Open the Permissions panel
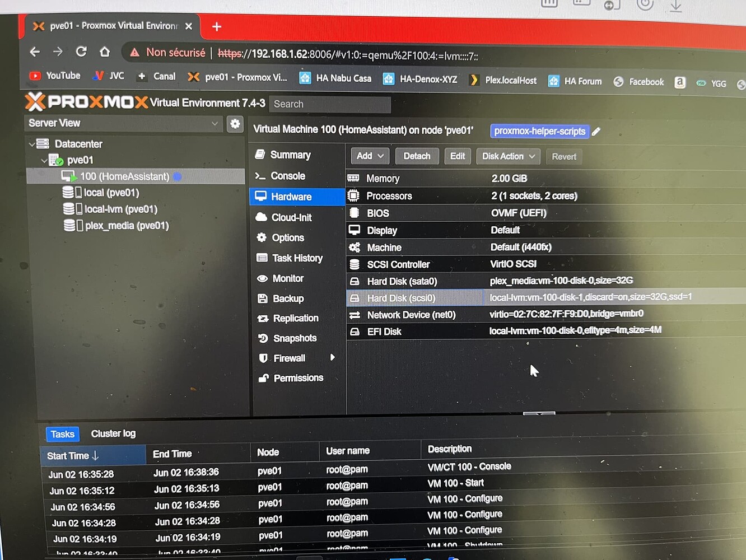This screenshot has height=560, width=746. (298, 378)
